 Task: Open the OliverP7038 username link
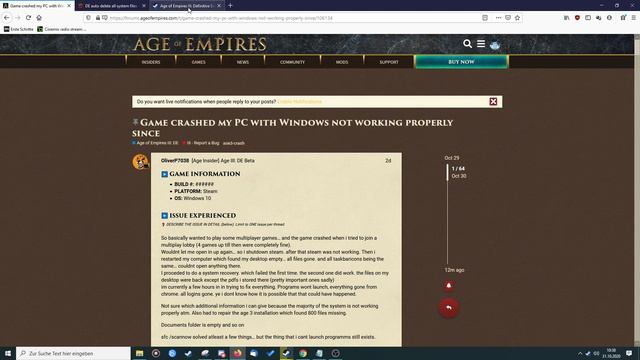click(x=175, y=161)
